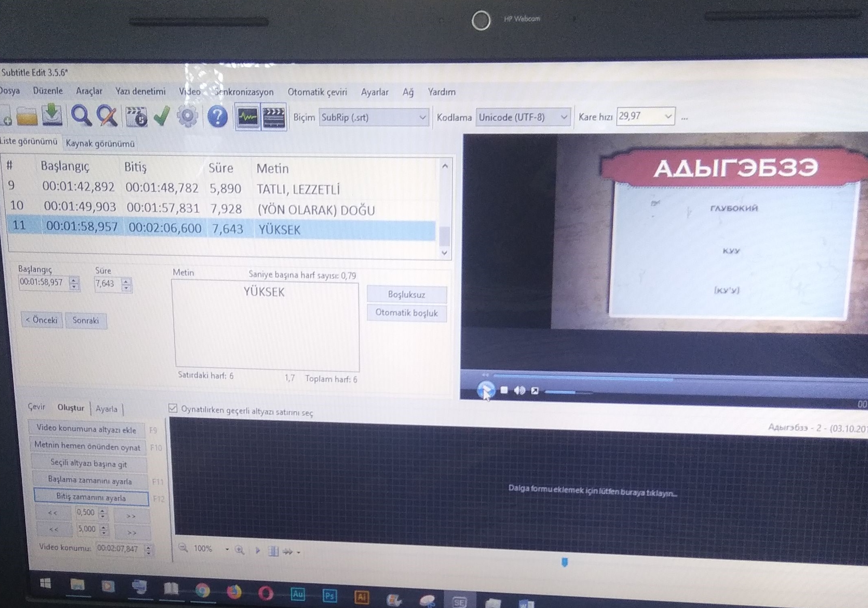This screenshot has width=868, height=608.
Task: Click the Başlangıç time stepper arrows
Action: tap(74, 283)
